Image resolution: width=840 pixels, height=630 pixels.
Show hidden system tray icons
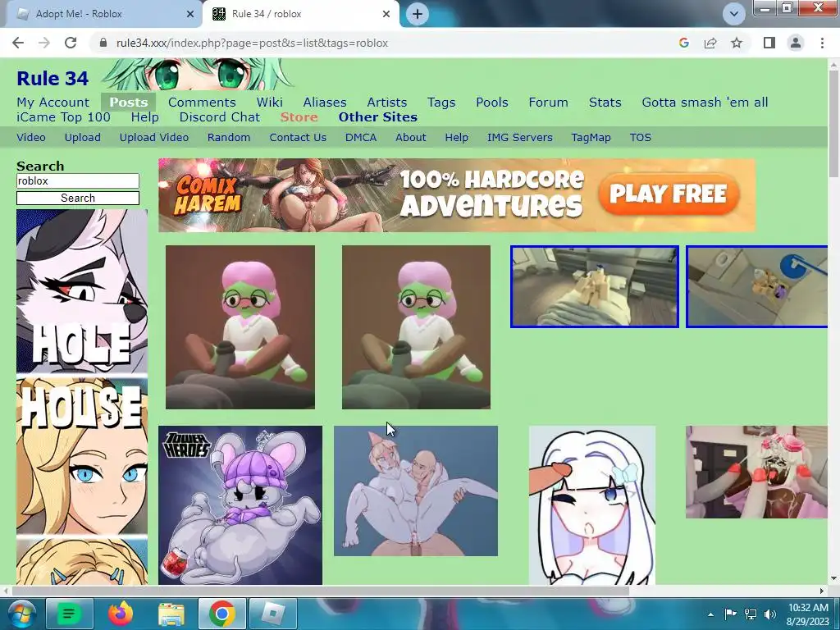pos(710,614)
